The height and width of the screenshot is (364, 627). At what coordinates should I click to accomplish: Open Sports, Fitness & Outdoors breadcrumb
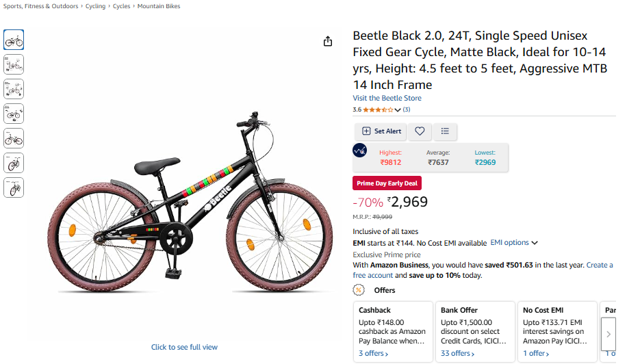pos(40,6)
